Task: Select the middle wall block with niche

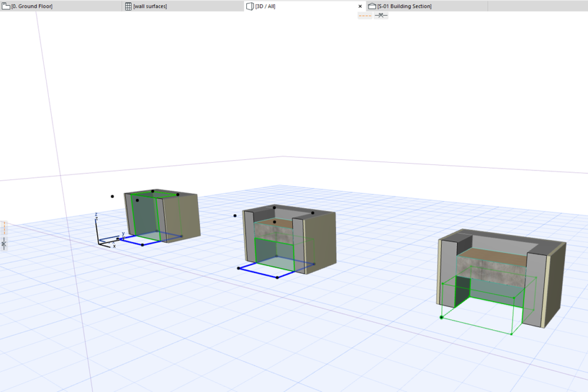Action: pyautogui.click(x=289, y=239)
